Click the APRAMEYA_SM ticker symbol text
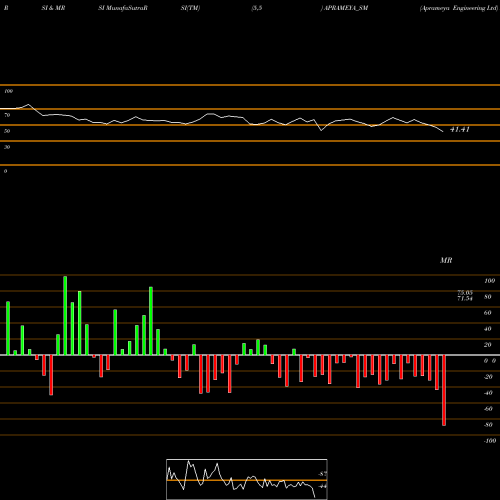Image resolution: width=500 pixels, height=500 pixels. [x=346, y=8]
